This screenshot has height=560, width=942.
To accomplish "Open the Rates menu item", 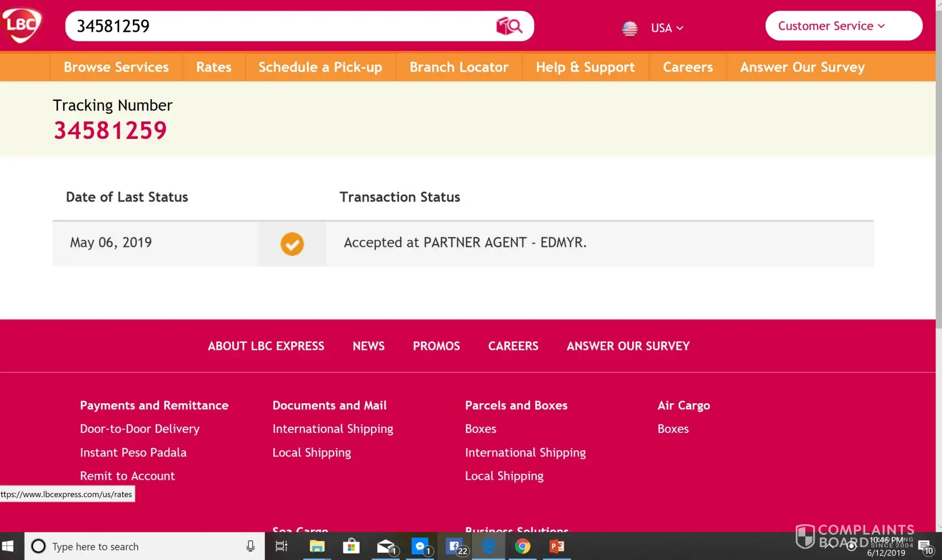I will click(x=214, y=67).
